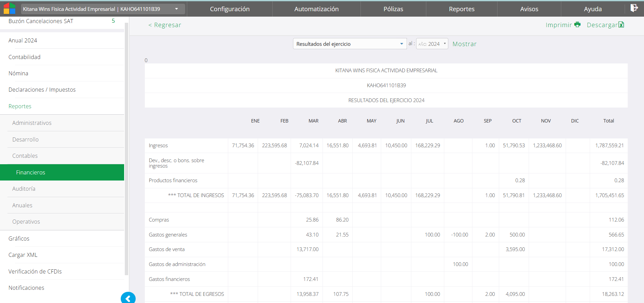The image size is (644, 303).
Task: Collapse sidebar with blue arrow button
Action: (x=128, y=298)
